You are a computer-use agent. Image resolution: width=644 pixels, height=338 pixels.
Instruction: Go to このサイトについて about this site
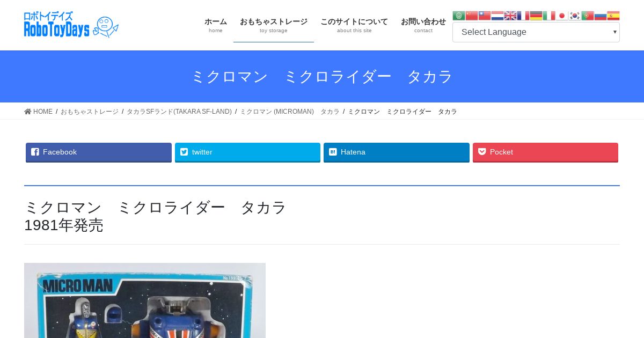(354, 25)
